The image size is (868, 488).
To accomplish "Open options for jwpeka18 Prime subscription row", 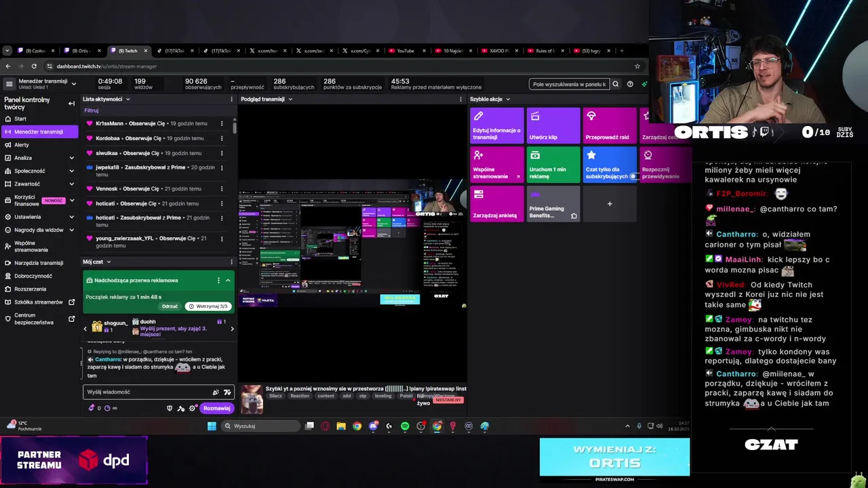I will (222, 167).
